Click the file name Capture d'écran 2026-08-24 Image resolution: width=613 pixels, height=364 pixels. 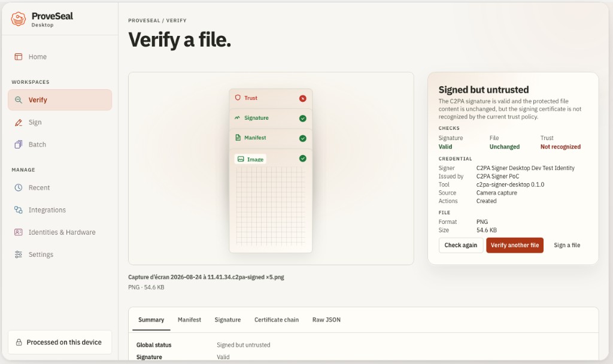coord(206,277)
